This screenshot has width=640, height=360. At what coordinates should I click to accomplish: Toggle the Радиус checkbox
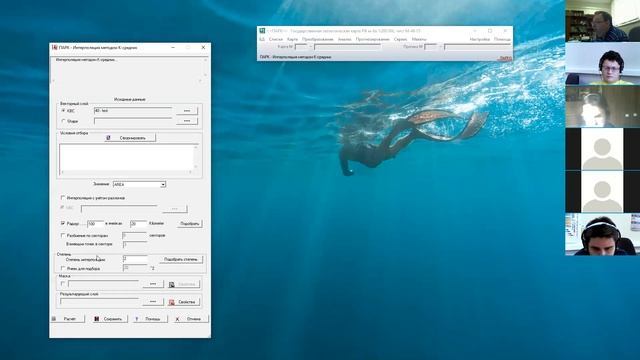63,223
